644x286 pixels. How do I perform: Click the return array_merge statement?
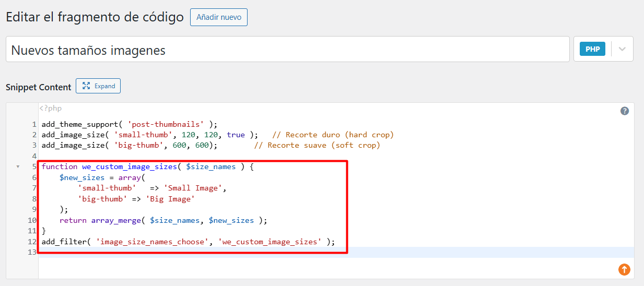coord(163,220)
